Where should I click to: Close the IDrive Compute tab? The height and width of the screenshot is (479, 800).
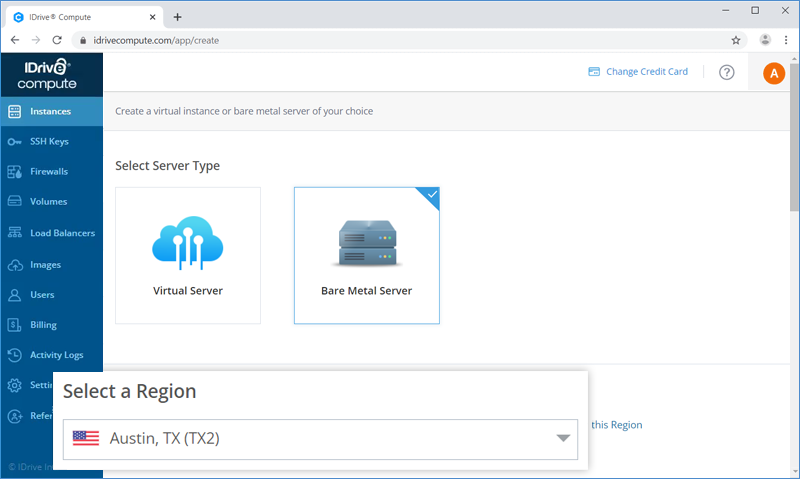pos(152,17)
